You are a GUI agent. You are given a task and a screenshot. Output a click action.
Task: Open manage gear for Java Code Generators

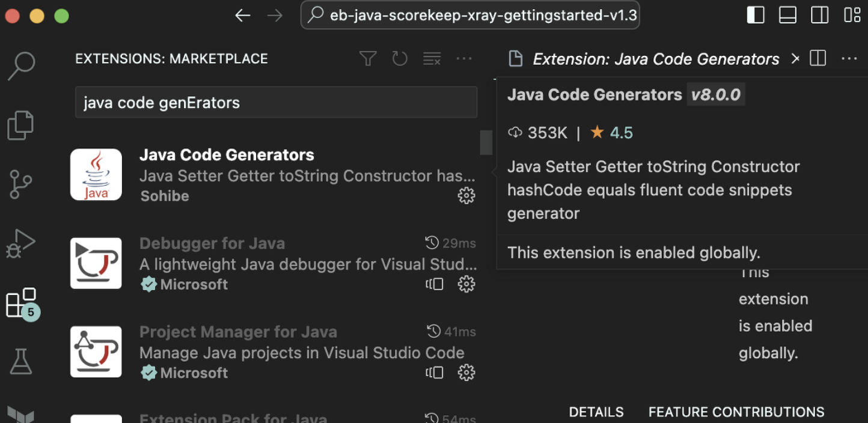pyautogui.click(x=466, y=195)
